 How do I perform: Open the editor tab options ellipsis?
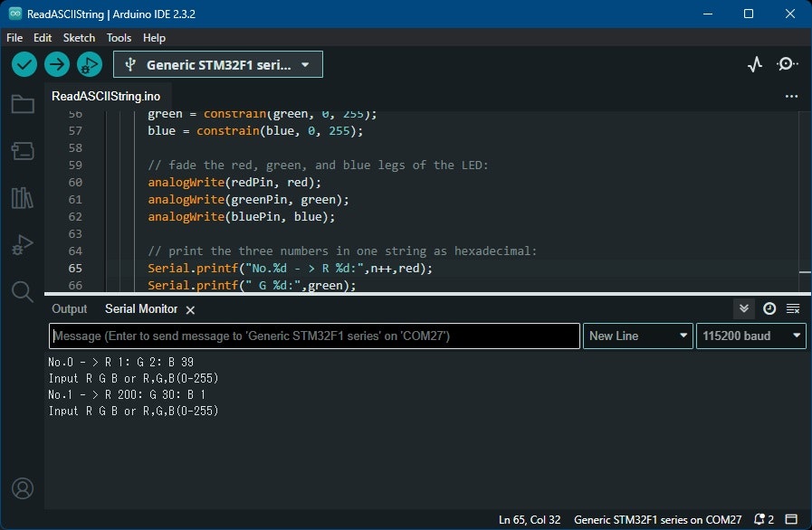pyautogui.click(x=791, y=96)
